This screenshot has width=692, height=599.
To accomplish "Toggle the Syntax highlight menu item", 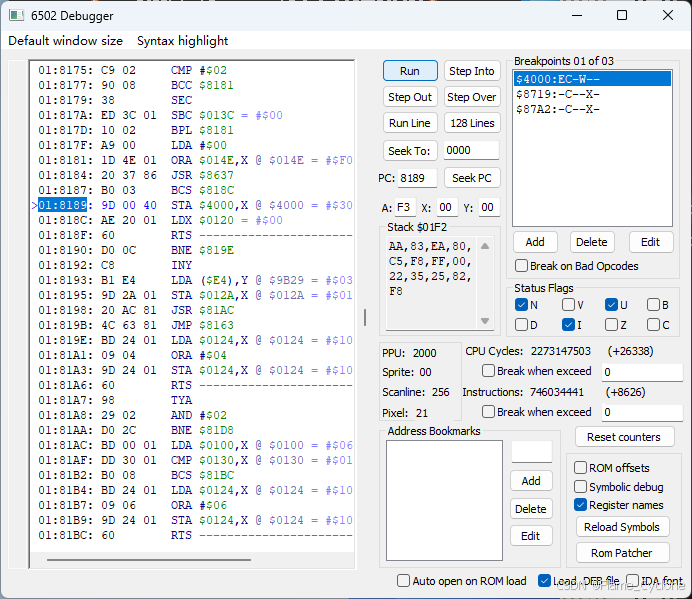I will pyautogui.click(x=182, y=41).
